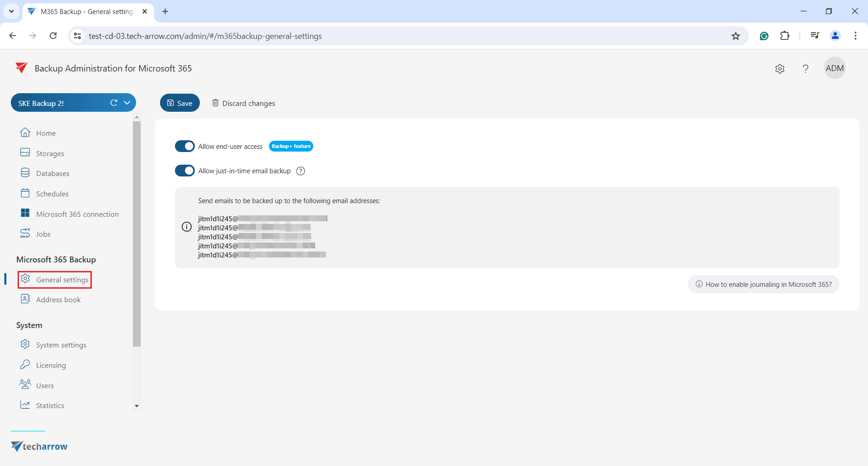Open the Address book page

click(x=58, y=300)
